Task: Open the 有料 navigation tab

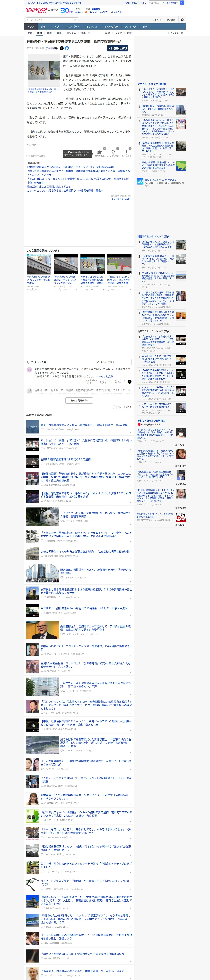Action: click(x=145, y=27)
